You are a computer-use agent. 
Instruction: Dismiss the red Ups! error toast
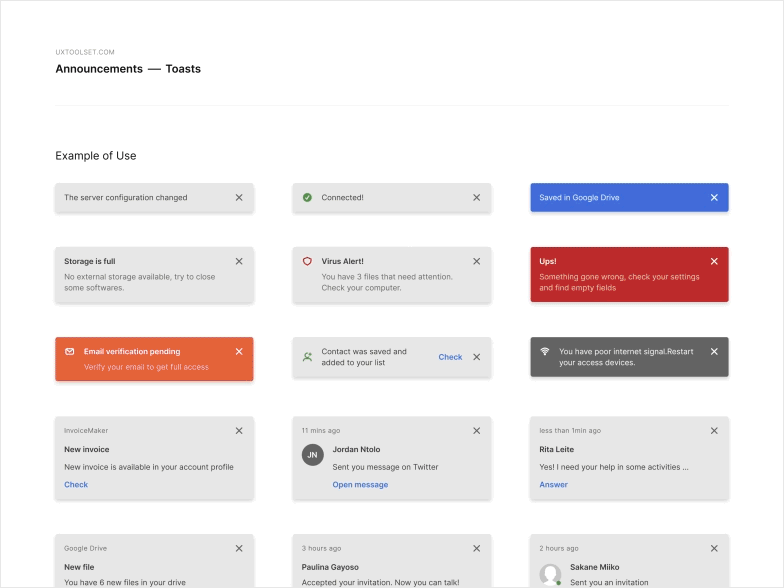tap(714, 261)
